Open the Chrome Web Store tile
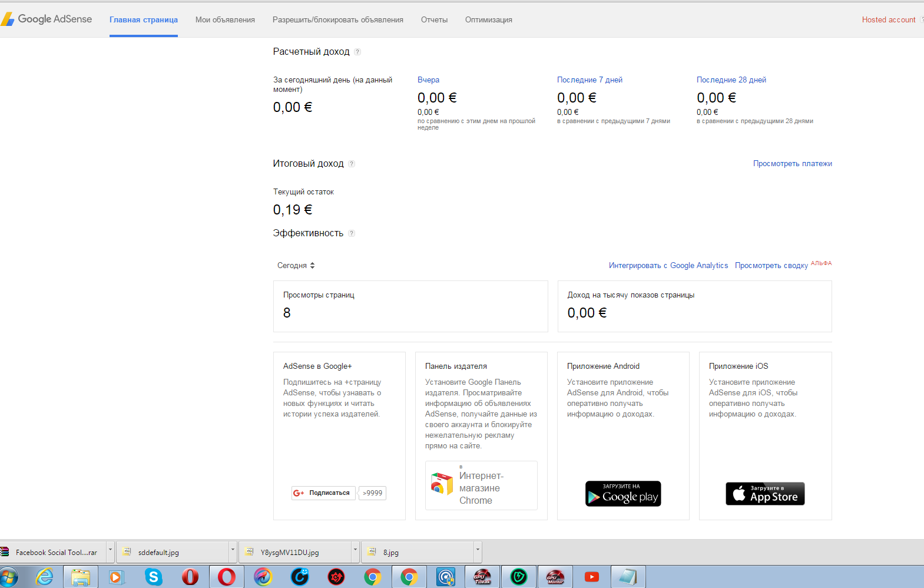This screenshot has width=924, height=588. click(x=481, y=485)
